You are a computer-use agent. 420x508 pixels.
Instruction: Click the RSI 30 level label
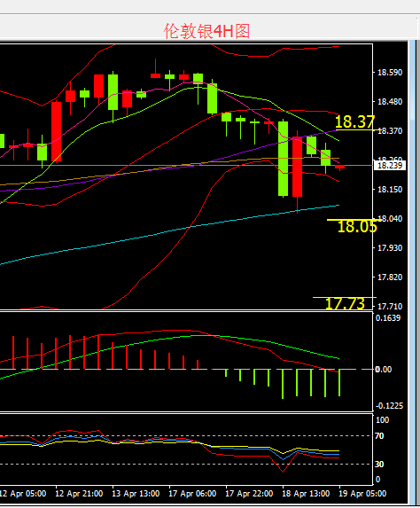coord(379,465)
